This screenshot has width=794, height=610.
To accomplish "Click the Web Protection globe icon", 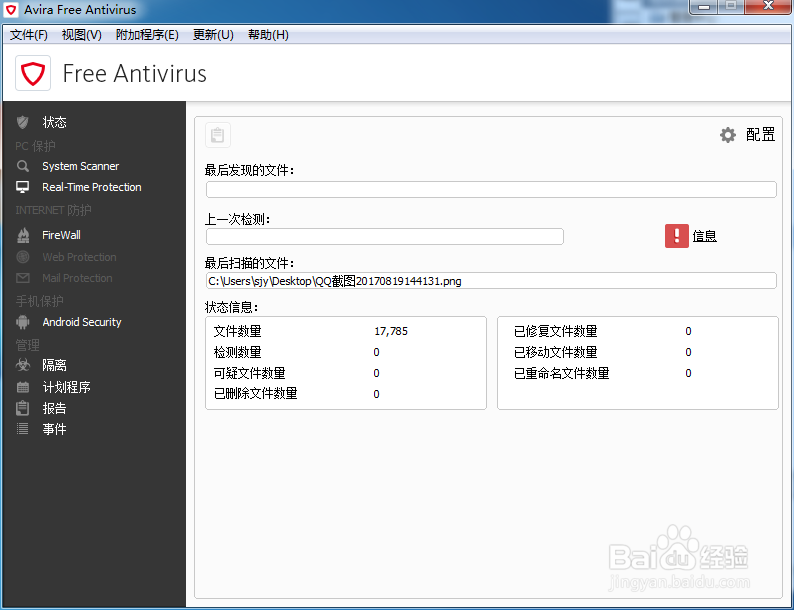I will (22, 257).
